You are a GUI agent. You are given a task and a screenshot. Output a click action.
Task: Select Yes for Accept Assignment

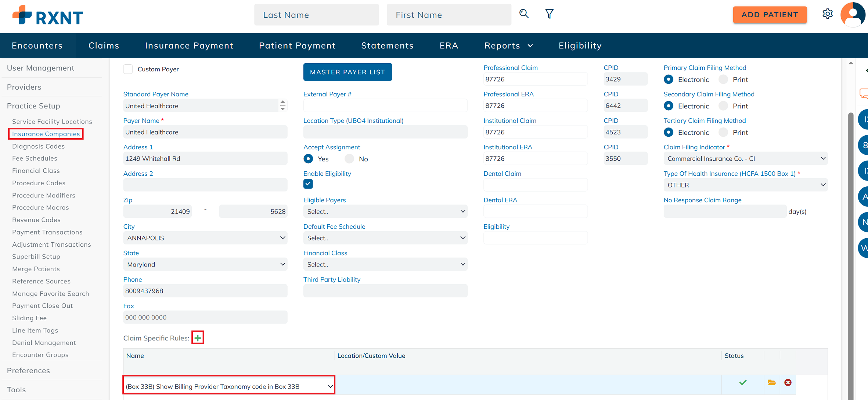tap(308, 158)
